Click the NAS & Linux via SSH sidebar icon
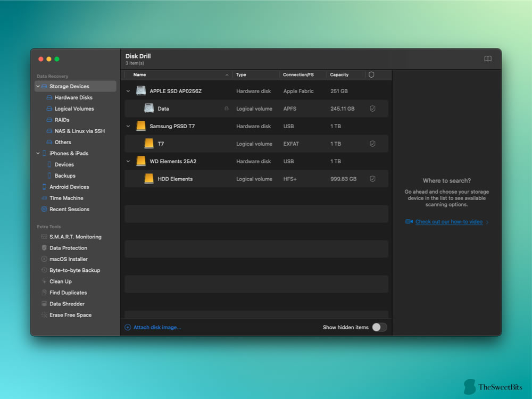The width and height of the screenshot is (532, 399). coord(49,131)
